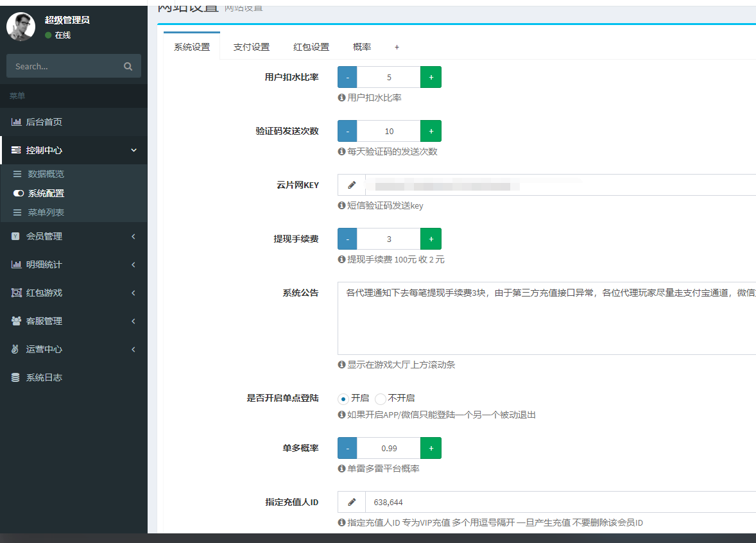The height and width of the screenshot is (543, 756).
Task: Switch to the 支付设置 tab
Action: [251, 47]
